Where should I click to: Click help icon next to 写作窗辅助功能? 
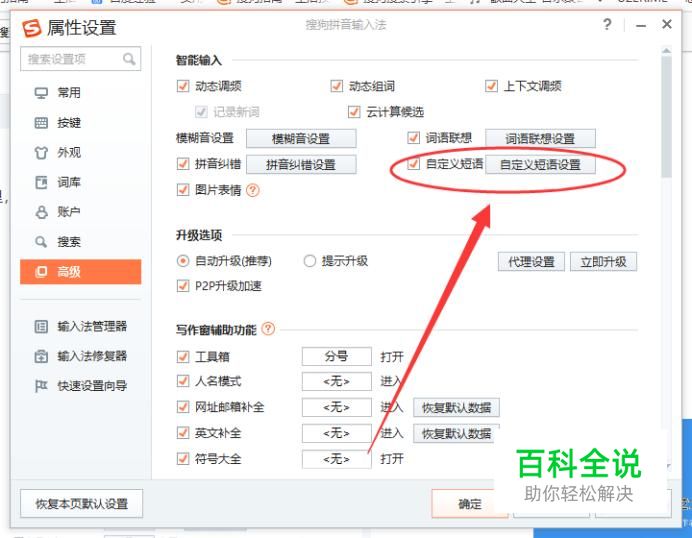(x=268, y=329)
